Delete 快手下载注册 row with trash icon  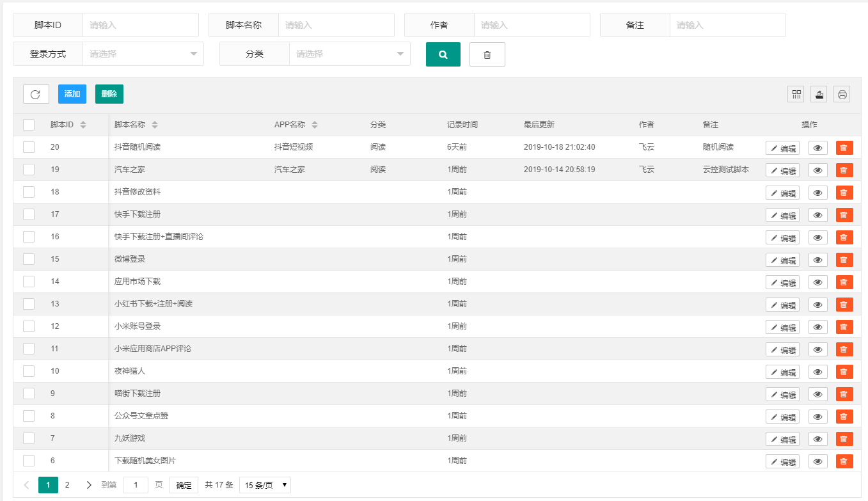[x=844, y=215]
